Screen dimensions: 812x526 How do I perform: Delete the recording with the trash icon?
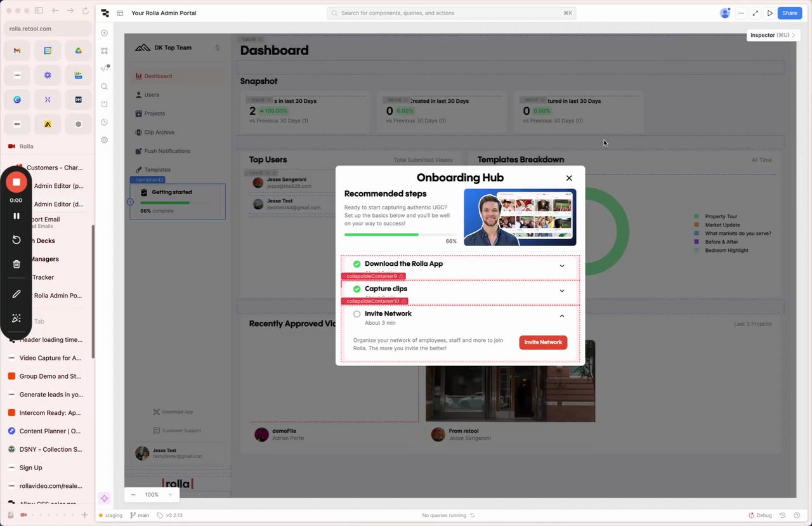16,264
